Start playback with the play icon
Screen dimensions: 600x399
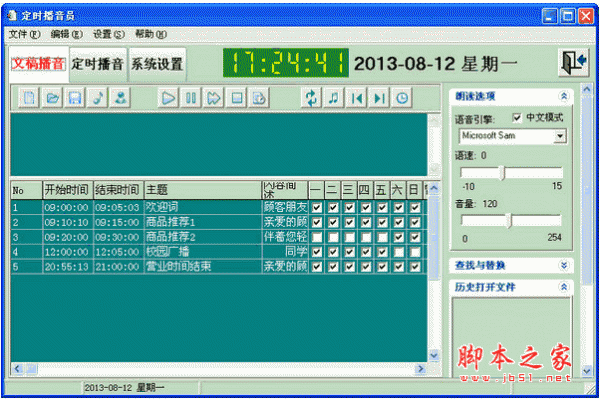click(x=168, y=98)
